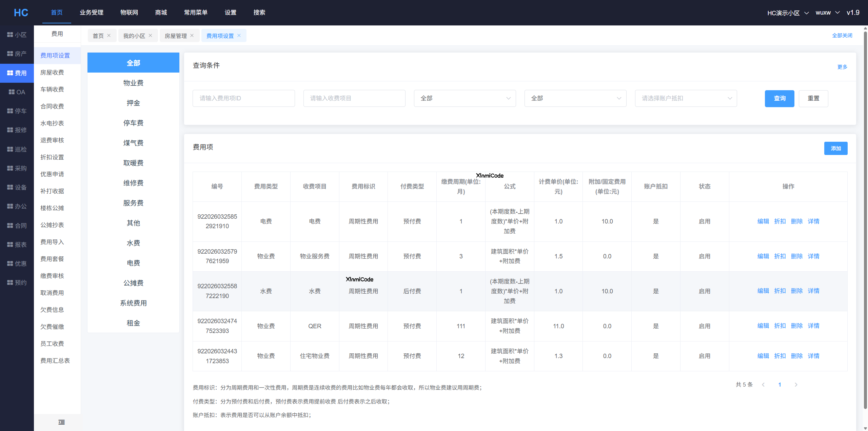Image resolution: width=868 pixels, height=431 pixels.
Task: Open the 请选择账户抵扣 dropdown
Action: tap(686, 98)
